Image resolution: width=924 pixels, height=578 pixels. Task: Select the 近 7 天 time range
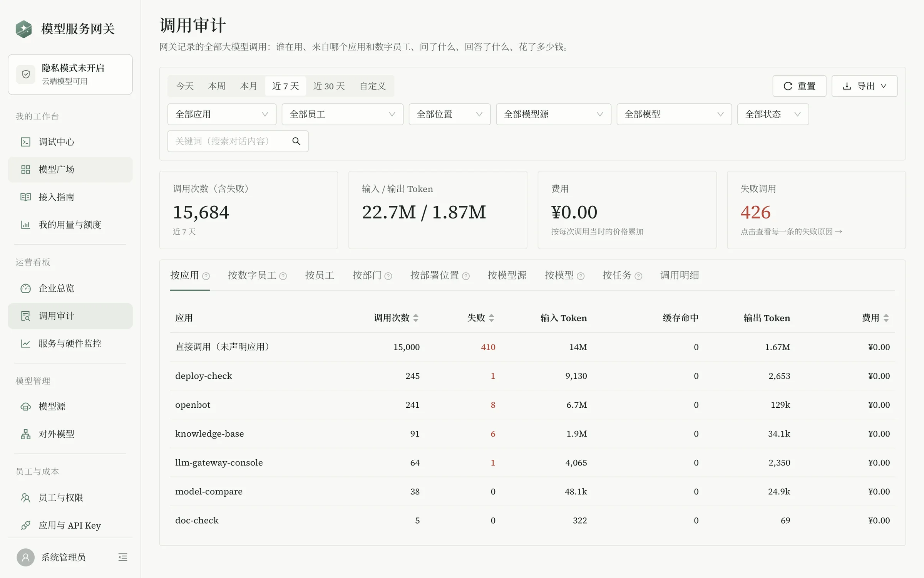[286, 86]
